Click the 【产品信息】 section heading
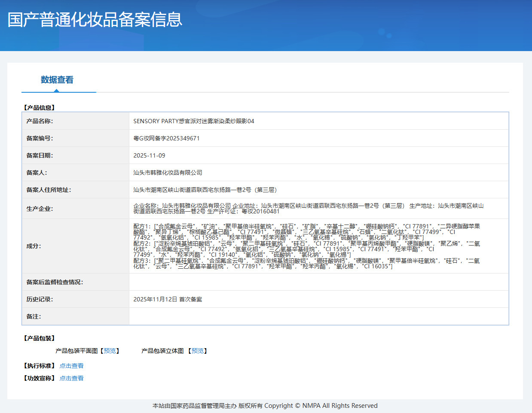This screenshot has height=413, width=532. tap(40, 108)
